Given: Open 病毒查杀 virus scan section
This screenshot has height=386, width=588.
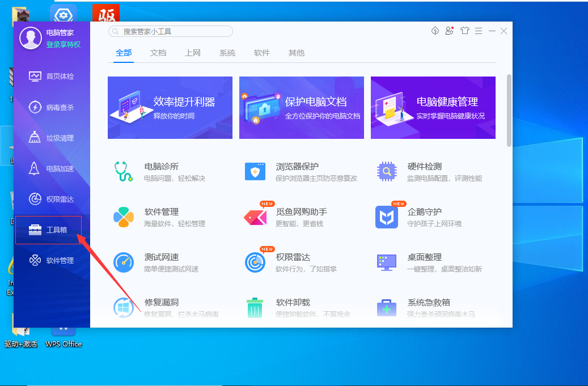Looking at the screenshot, I should [x=52, y=108].
